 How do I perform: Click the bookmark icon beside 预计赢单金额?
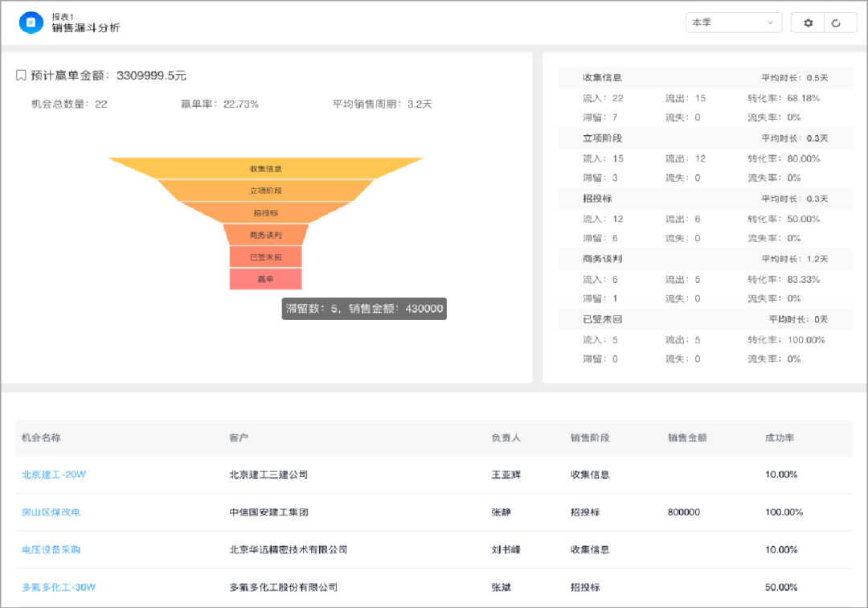click(x=22, y=76)
